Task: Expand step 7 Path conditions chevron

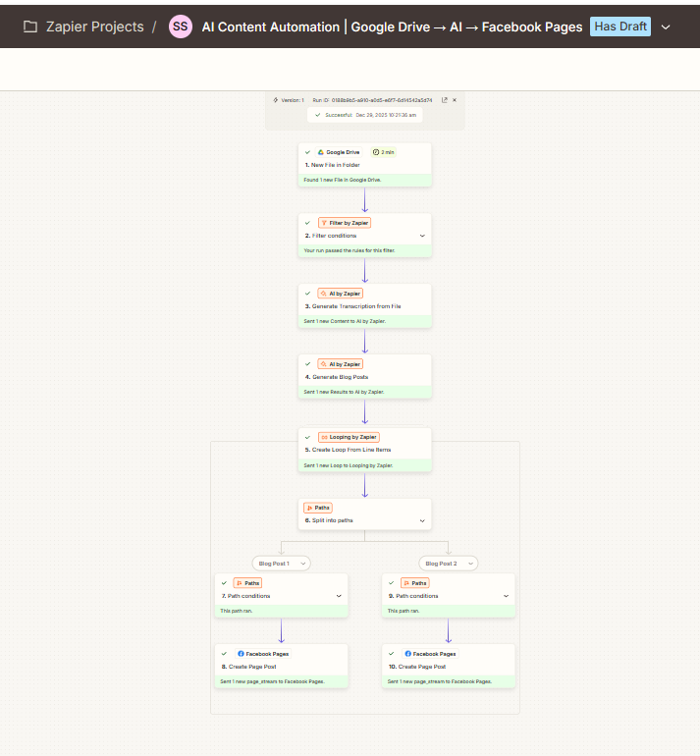Action: tap(339, 596)
